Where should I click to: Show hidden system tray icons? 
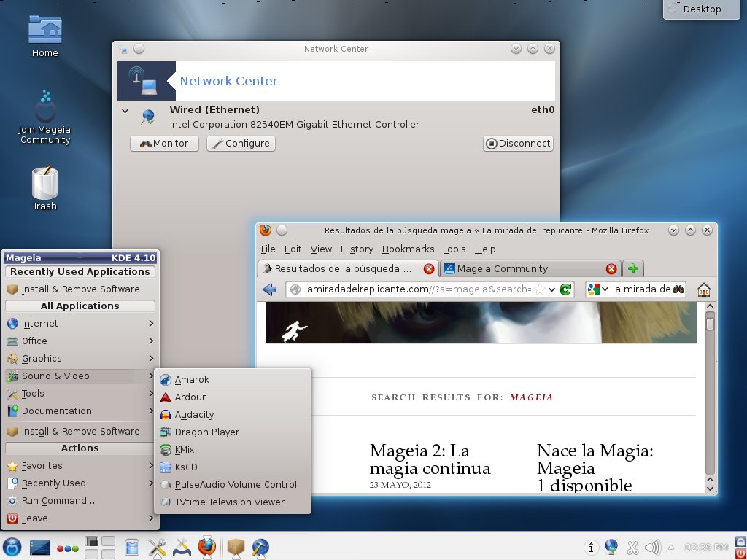coord(671,547)
